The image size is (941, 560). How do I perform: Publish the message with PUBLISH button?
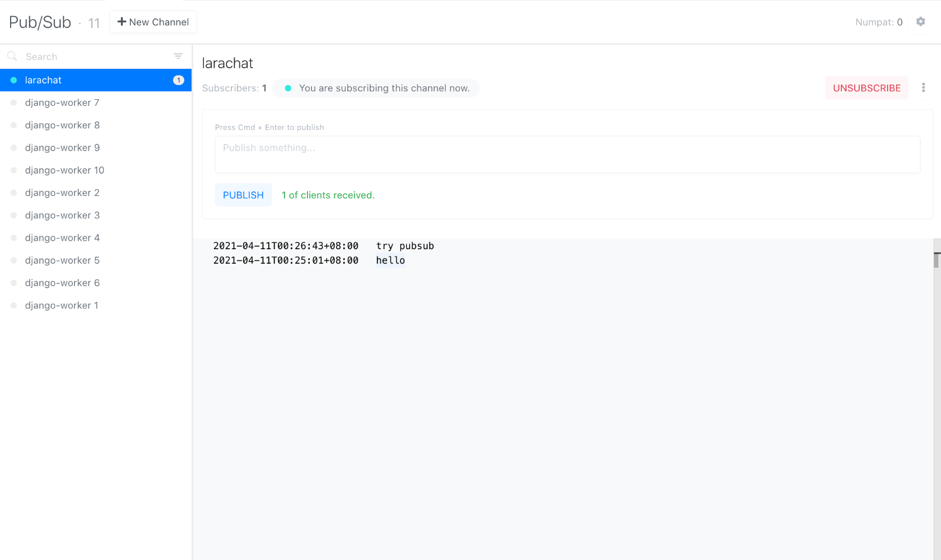point(243,195)
